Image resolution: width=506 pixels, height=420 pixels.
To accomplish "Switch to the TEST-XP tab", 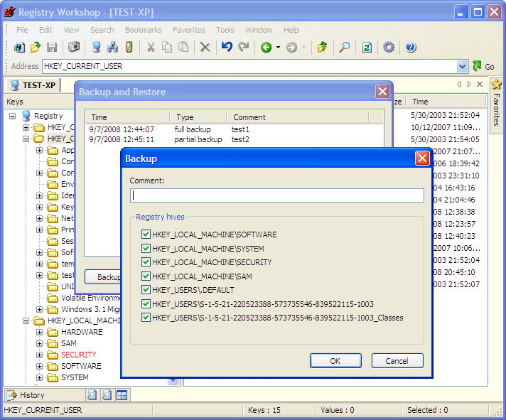I will click(x=33, y=85).
